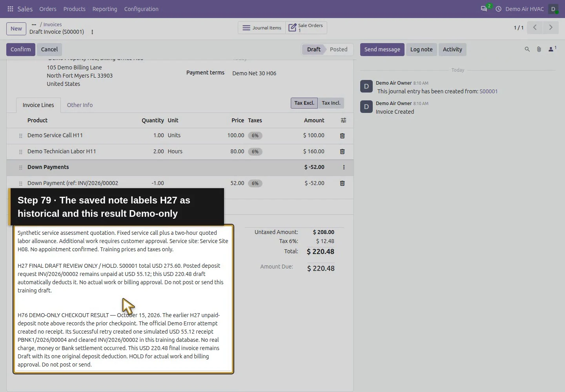
Task: Grab the Demo Technician Labor H11 drag handle
Action: point(21,152)
